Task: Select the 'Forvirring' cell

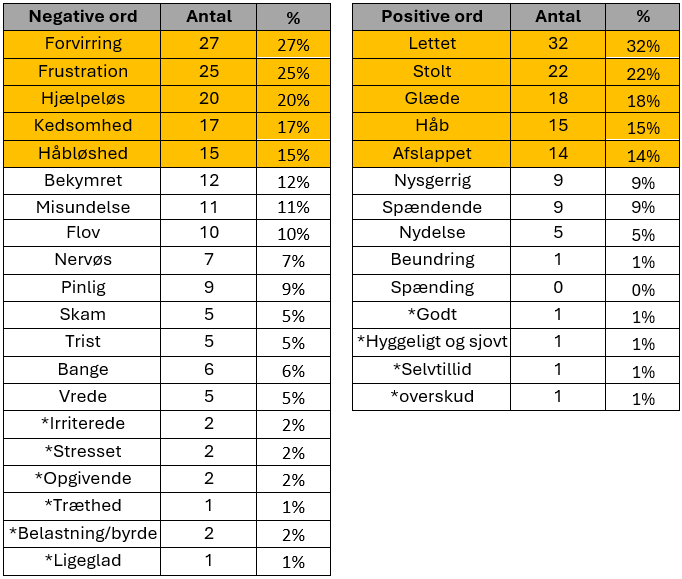Action: click(x=83, y=44)
